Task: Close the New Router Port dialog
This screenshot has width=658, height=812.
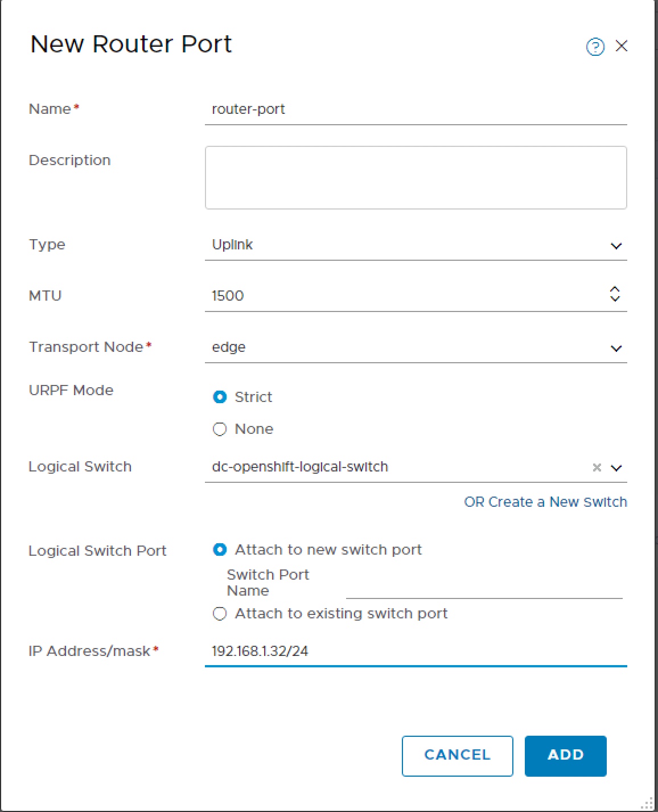Action: (623, 47)
